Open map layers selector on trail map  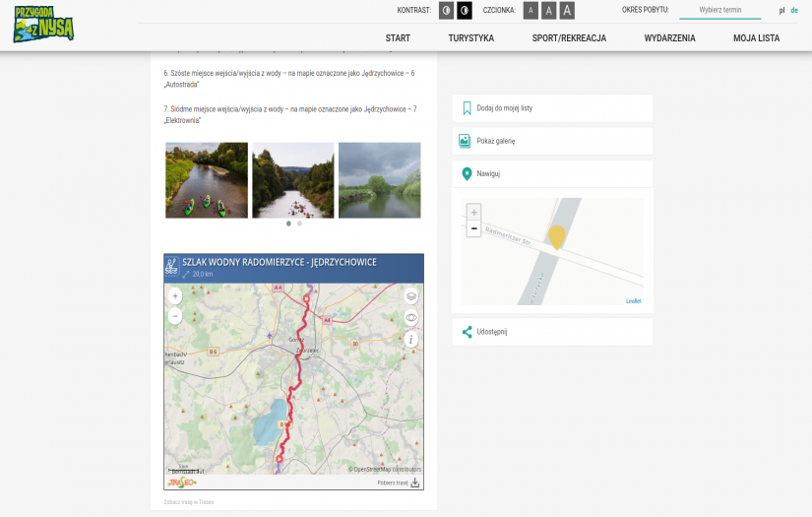pos(411,295)
